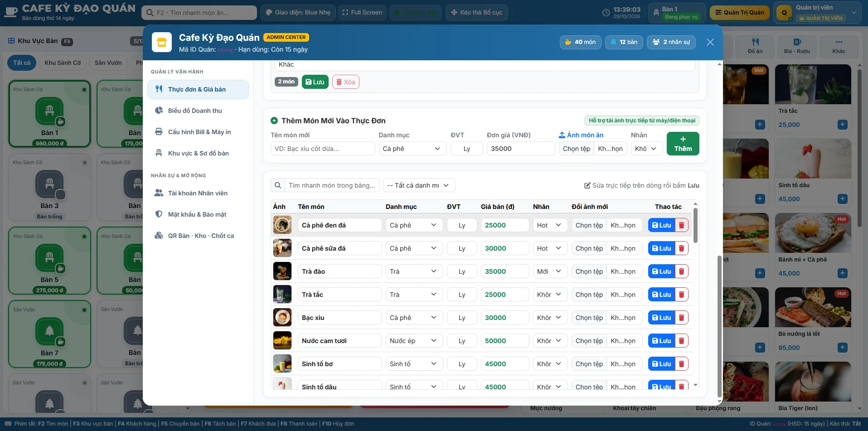Save the Bạc xỉu row with Lưu
Viewport: 868px width, 431px height.
661,318
